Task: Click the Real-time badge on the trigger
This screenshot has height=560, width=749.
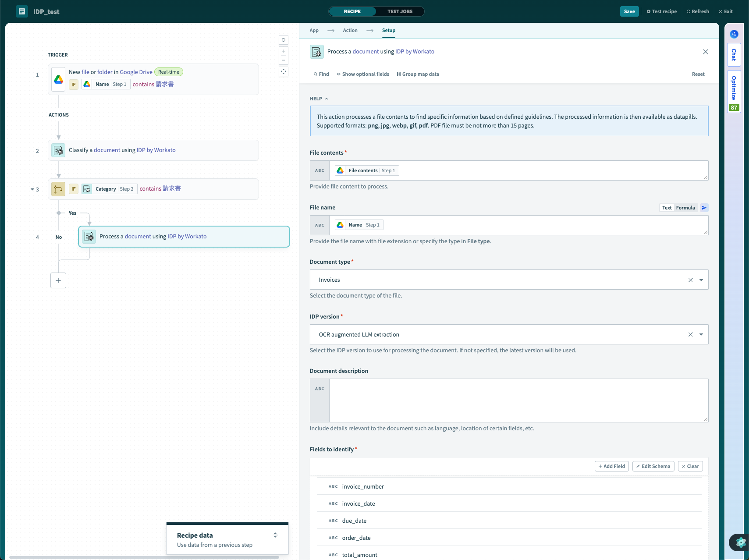Action: (169, 72)
